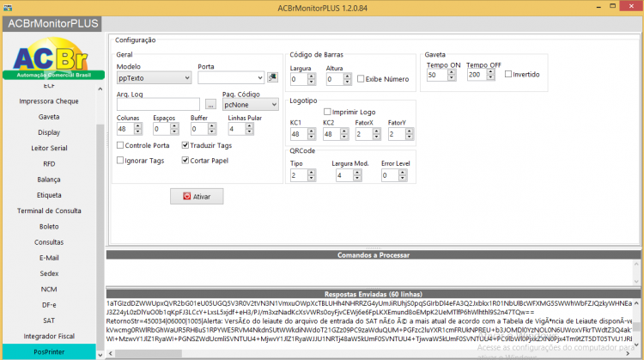Image resolution: width=644 pixels, height=360 pixels.
Task: Expand the Porta combo box
Action: coord(231,77)
